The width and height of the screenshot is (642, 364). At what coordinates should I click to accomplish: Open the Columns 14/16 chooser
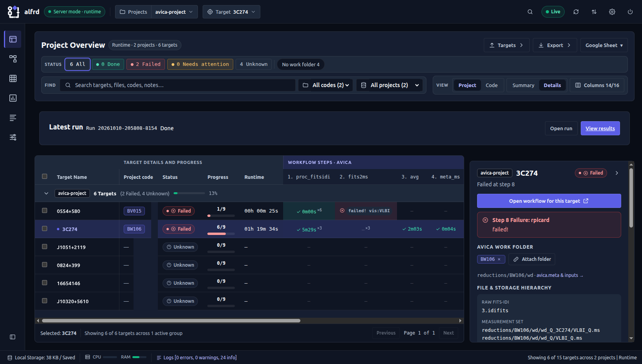[x=597, y=85]
